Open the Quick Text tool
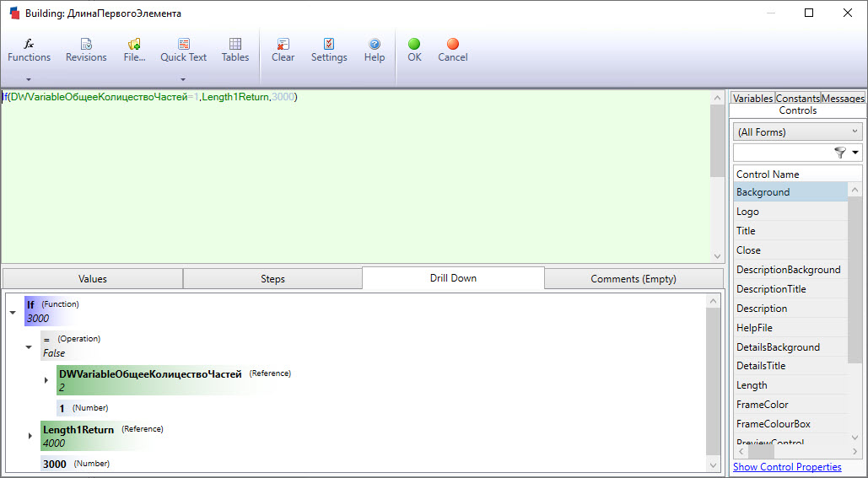Viewport: 868px width, 478px height. 183,51
